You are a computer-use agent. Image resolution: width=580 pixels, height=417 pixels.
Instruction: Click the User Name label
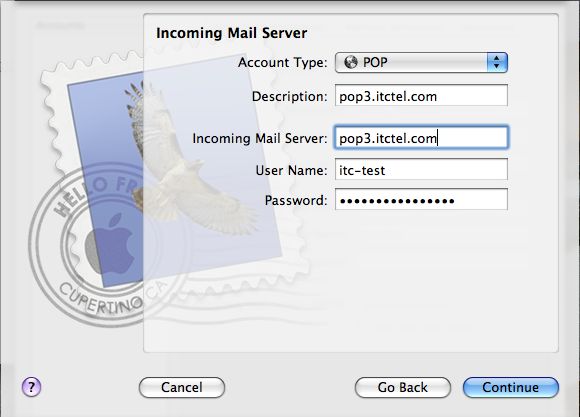[x=291, y=171]
